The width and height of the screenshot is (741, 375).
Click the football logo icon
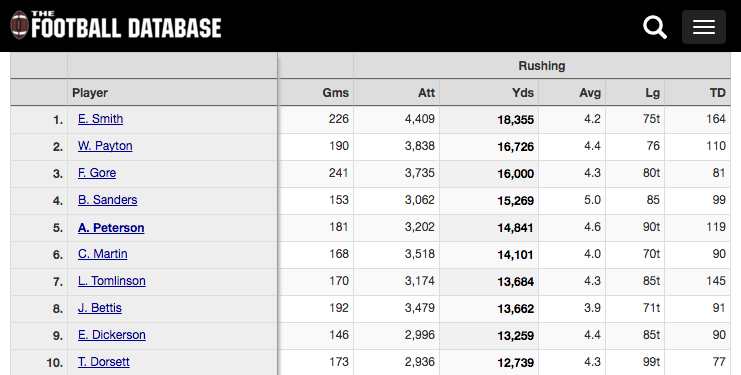pos(19,25)
